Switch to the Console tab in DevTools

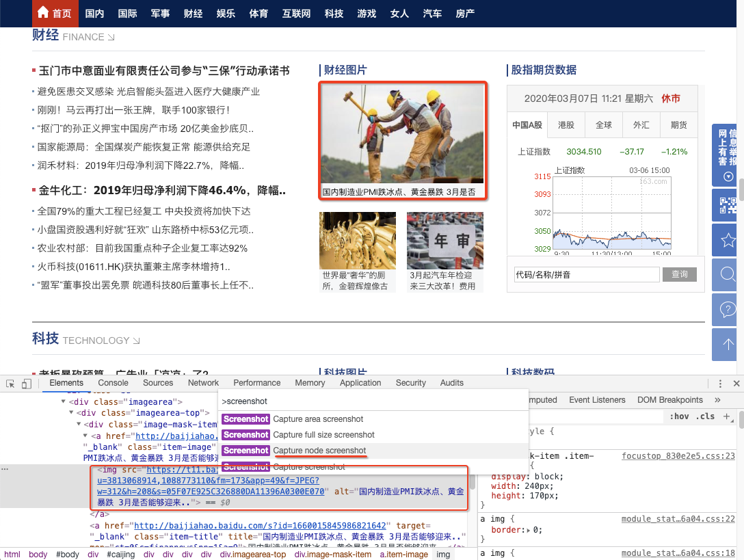click(x=112, y=383)
